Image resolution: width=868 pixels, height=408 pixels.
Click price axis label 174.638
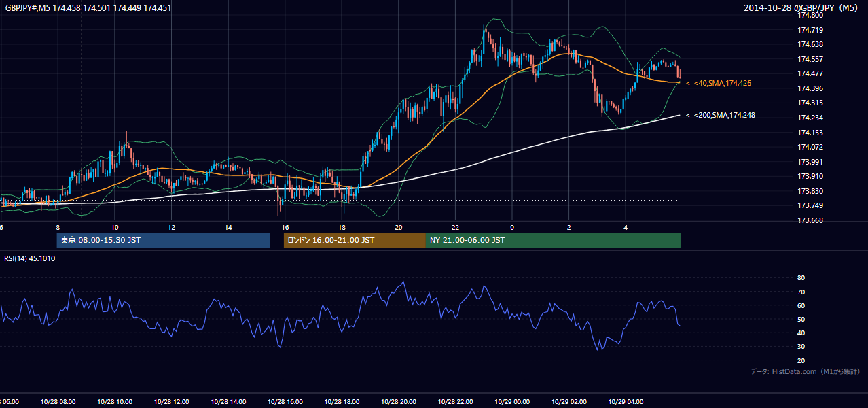point(810,44)
